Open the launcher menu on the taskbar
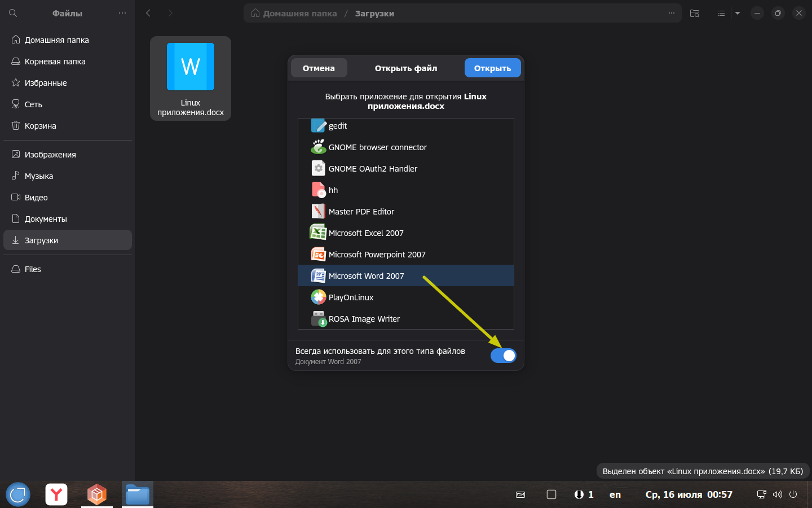Image resolution: width=812 pixels, height=508 pixels. click(x=18, y=494)
